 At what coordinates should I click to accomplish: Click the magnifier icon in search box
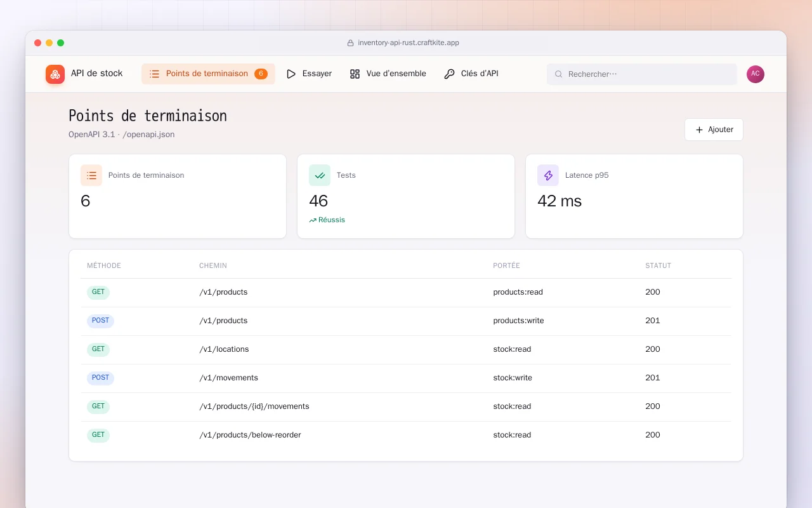click(x=559, y=74)
